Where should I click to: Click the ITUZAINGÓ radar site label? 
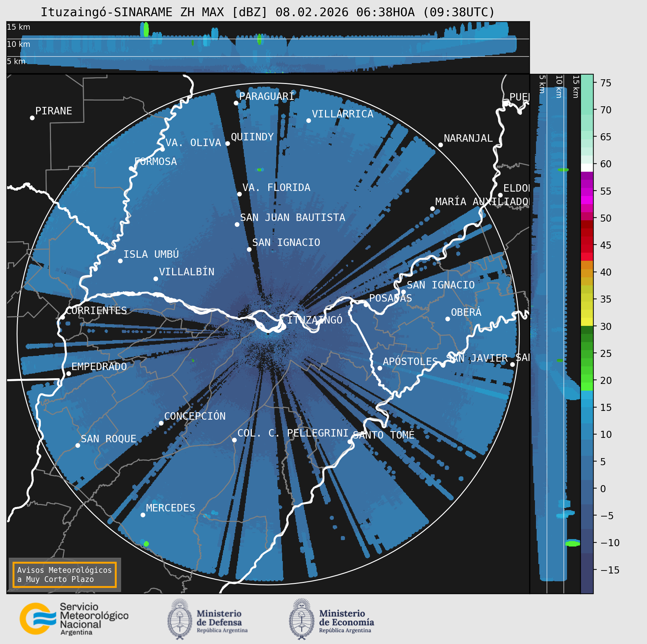315,320
